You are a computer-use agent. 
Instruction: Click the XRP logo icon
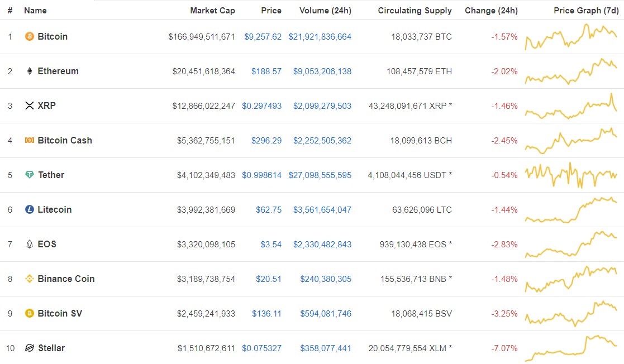pos(30,106)
